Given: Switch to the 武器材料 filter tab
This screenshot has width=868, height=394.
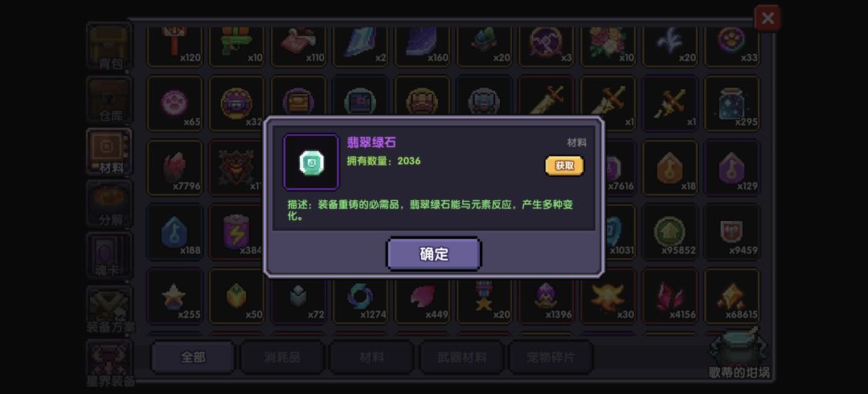Looking at the screenshot, I should click(x=461, y=358).
